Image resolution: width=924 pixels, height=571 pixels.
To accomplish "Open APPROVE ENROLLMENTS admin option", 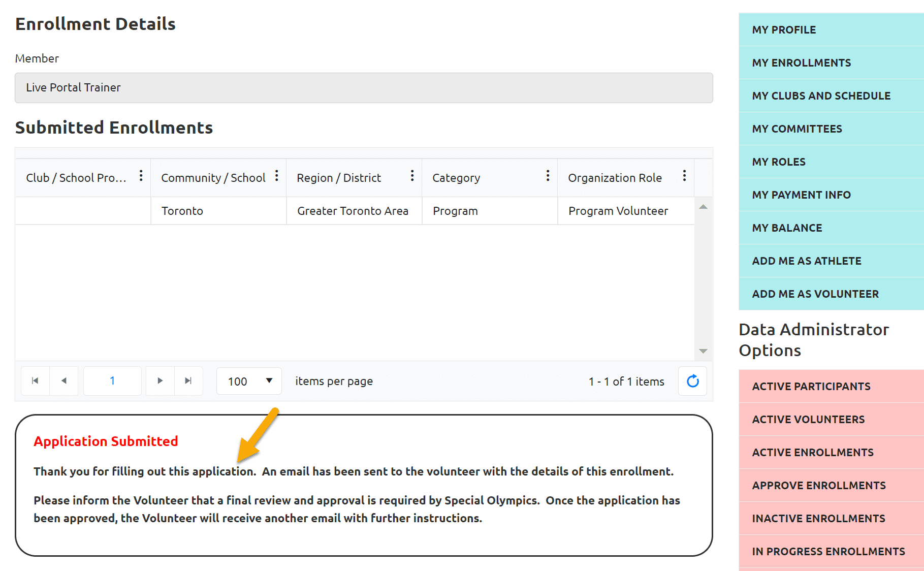I will pos(831,486).
